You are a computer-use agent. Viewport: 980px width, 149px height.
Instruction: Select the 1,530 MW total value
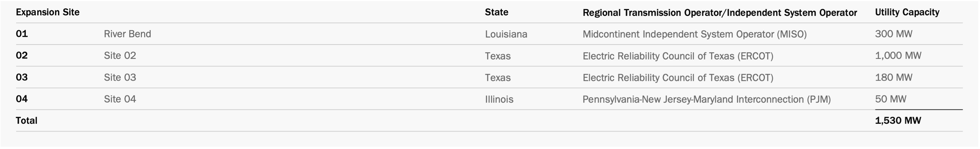(x=898, y=121)
